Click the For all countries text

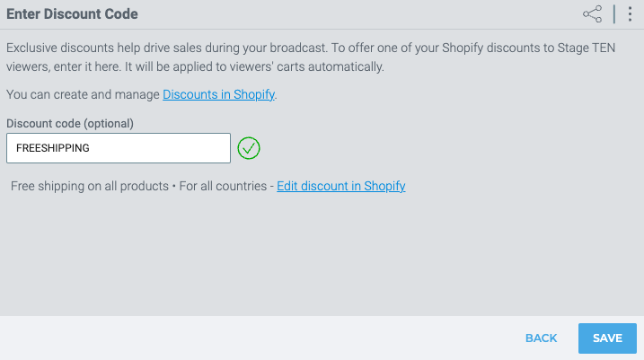point(223,186)
